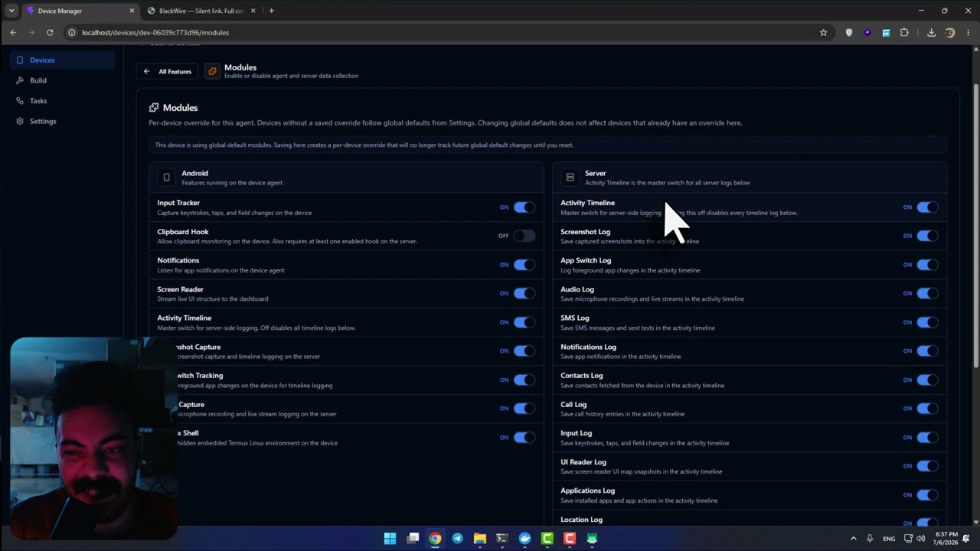Click the taskbar microphone icon
This screenshot has height=551, width=980.
871,538
